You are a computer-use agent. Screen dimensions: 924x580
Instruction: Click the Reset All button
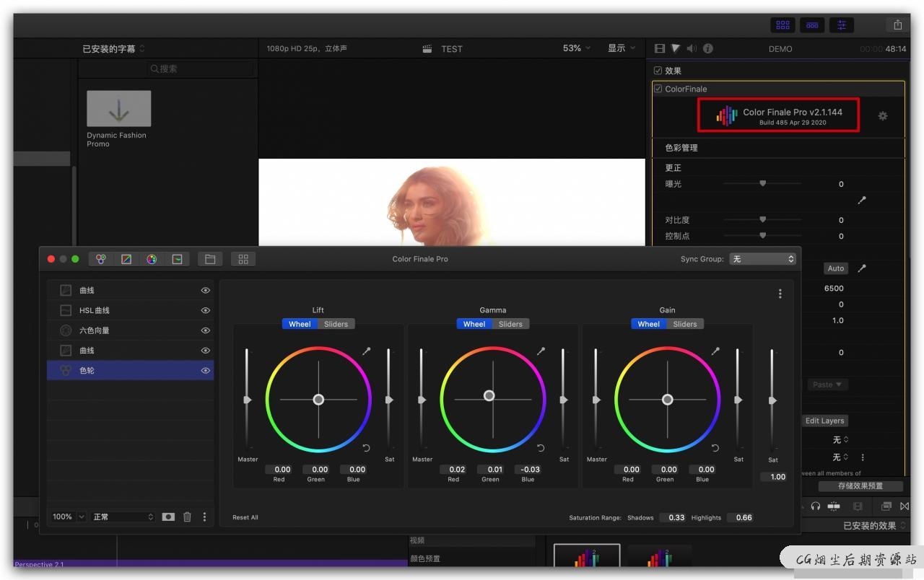click(x=245, y=517)
